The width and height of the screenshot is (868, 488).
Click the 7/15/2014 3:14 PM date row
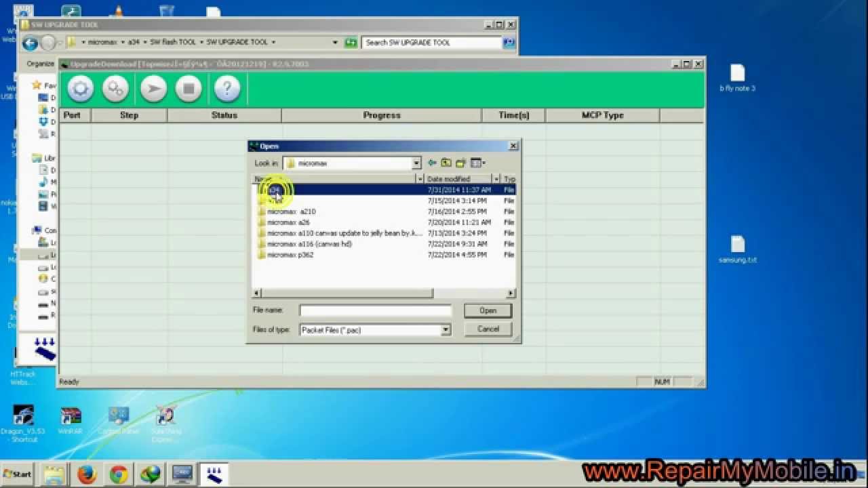pos(457,201)
